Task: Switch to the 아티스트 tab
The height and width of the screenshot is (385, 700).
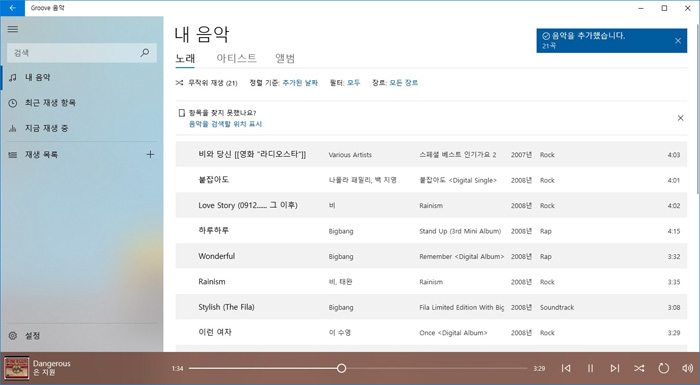Action: 236,58
